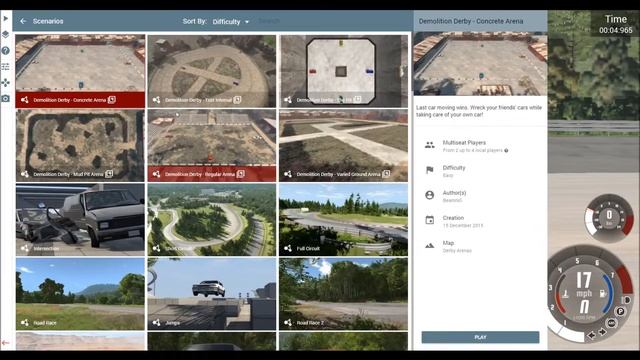Select the Jumps scenario thumbnail

212,294
